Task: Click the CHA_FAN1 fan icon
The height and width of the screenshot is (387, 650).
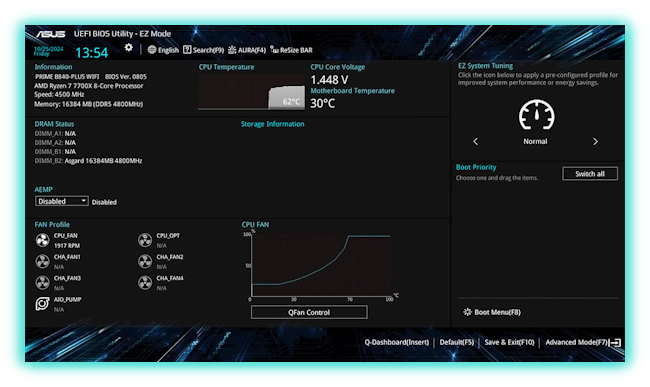Action: 42,261
